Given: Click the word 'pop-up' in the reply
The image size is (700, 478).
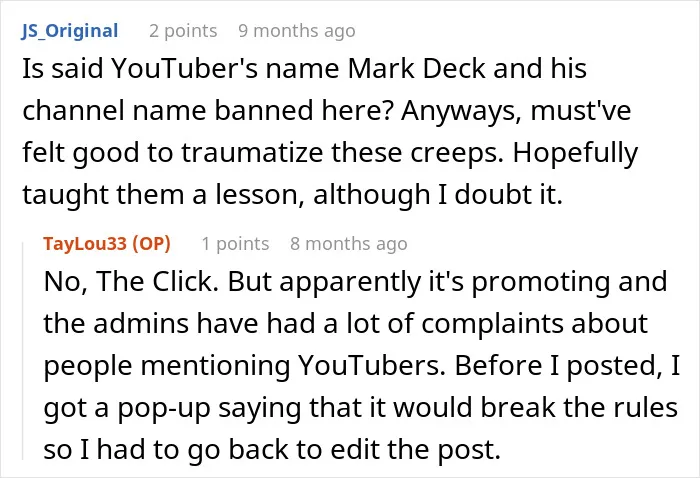Looking at the screenshot, I should (x=164, y=408).
